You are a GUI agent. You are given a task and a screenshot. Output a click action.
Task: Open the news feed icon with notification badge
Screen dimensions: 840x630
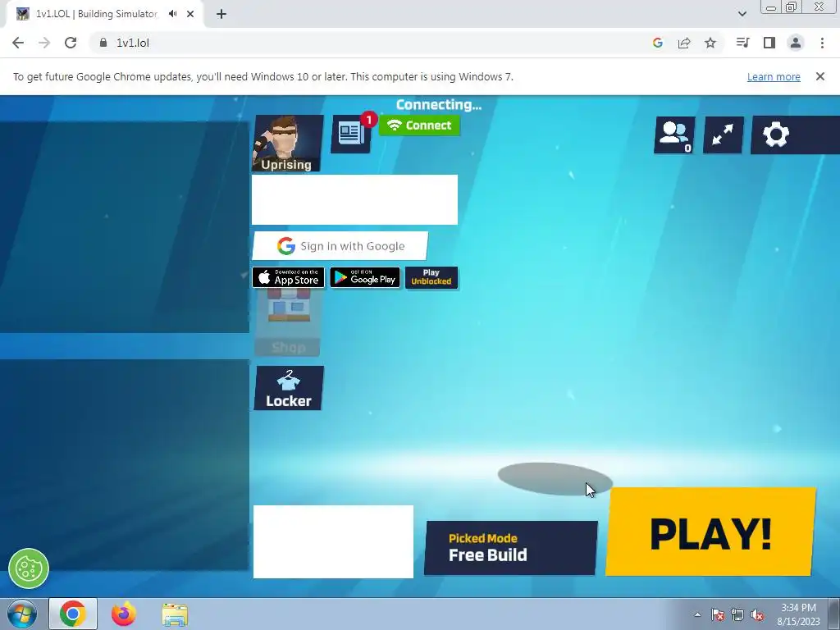351,134
